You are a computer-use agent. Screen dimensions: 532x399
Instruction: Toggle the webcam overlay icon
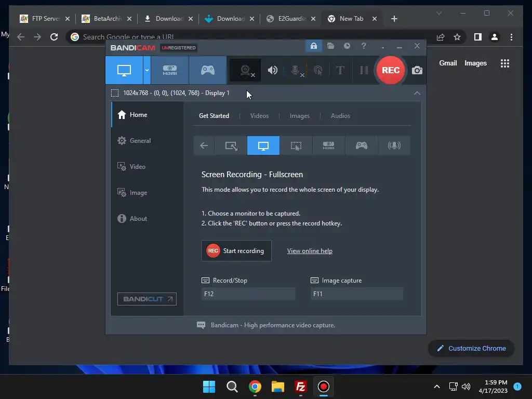pyautogui.click(x=245, y=70)
